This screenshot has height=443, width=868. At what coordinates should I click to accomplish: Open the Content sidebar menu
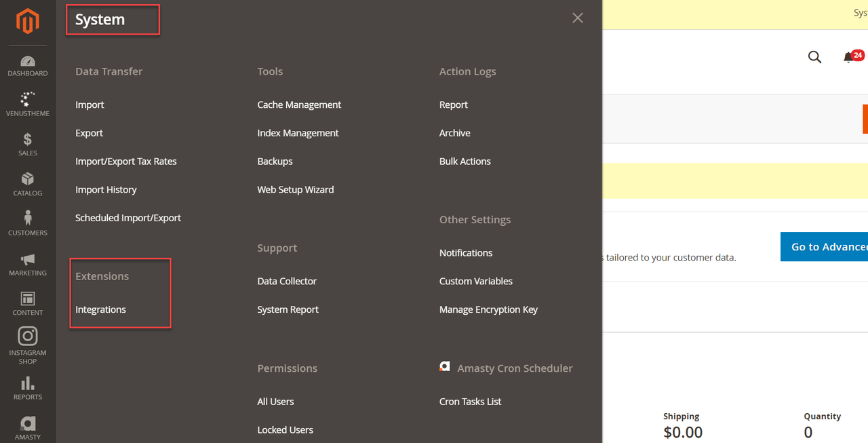pos(28,303)
